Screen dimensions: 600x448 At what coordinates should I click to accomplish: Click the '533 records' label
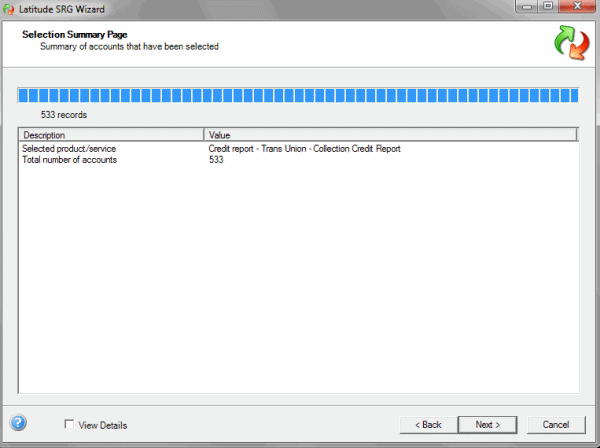(64, 115)
